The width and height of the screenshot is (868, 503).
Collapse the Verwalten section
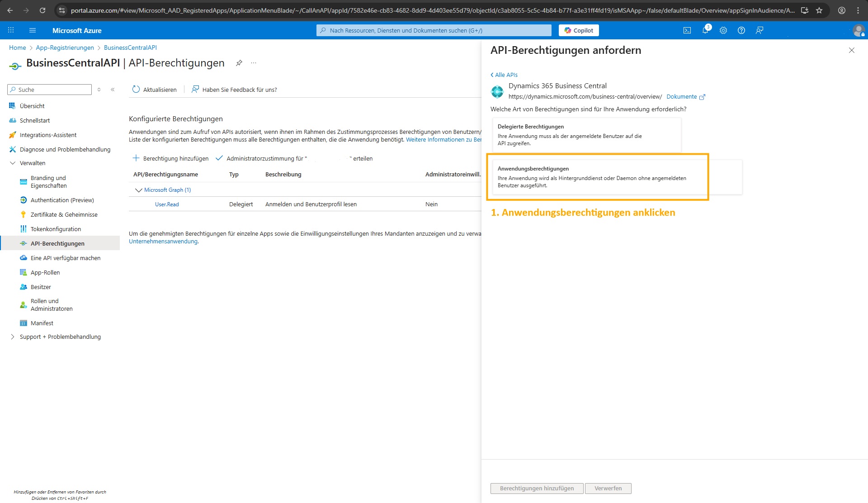12,163
